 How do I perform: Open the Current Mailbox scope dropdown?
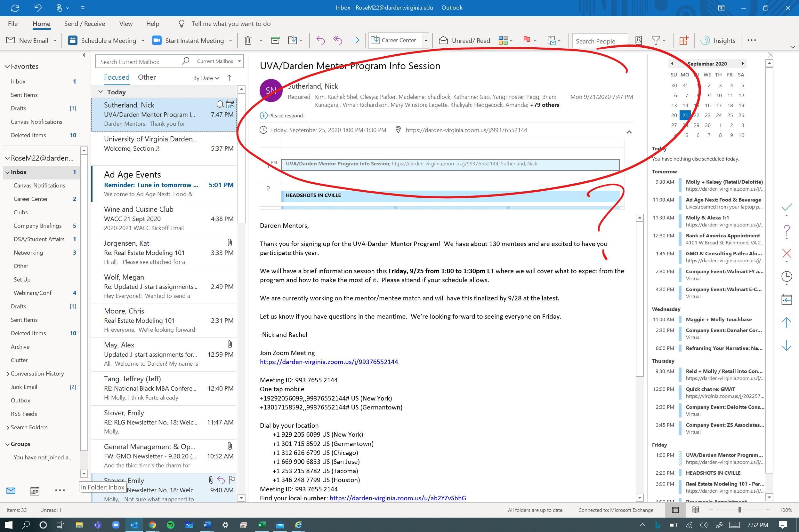tap(219, 61)
